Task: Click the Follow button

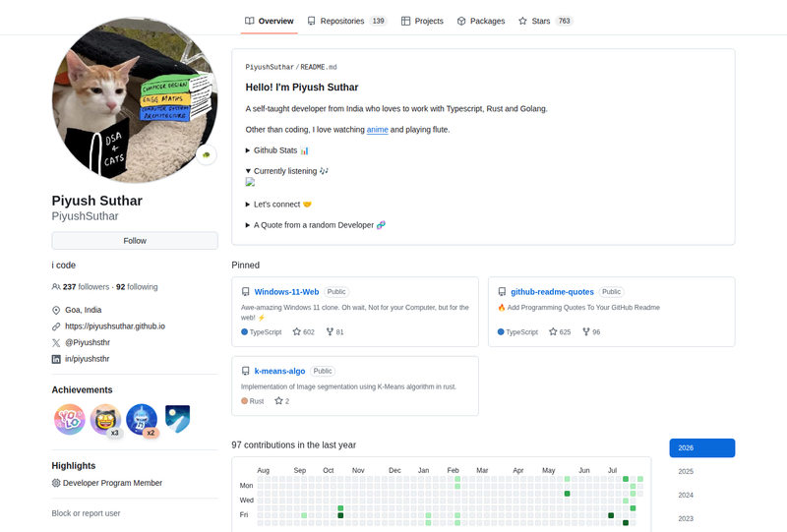Action: tap(135, 241)
